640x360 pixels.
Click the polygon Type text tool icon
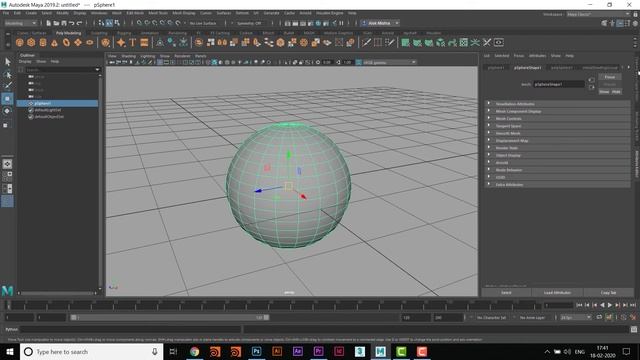point(133,42)
